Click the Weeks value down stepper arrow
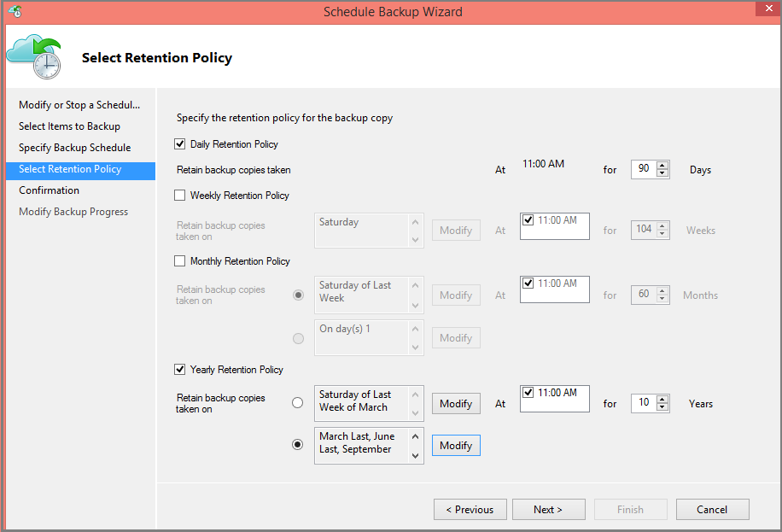The image size is (782, 532). 662,235
